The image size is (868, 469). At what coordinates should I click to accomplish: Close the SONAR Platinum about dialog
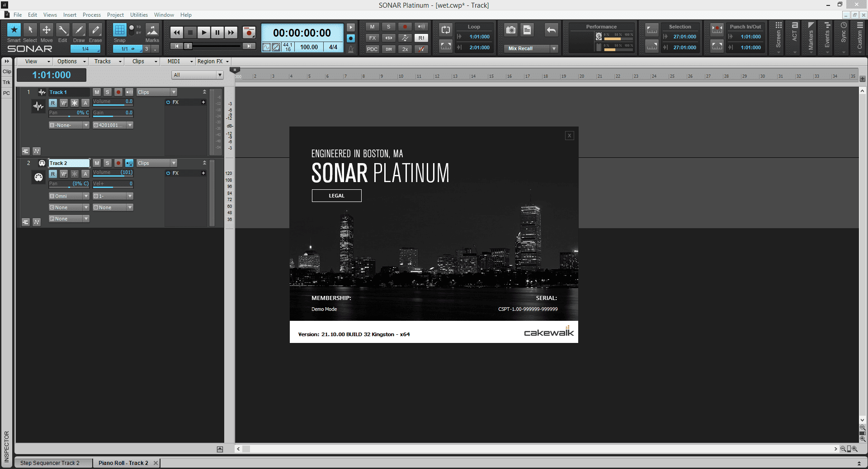(570, 136)
